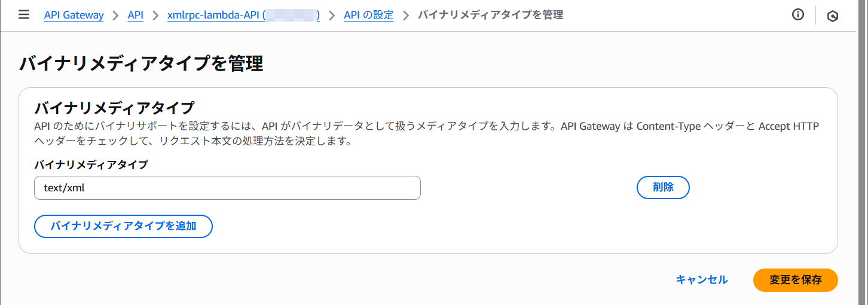
Task: Open the Amazon Q hexagon icon
Action: coord(832,16)
